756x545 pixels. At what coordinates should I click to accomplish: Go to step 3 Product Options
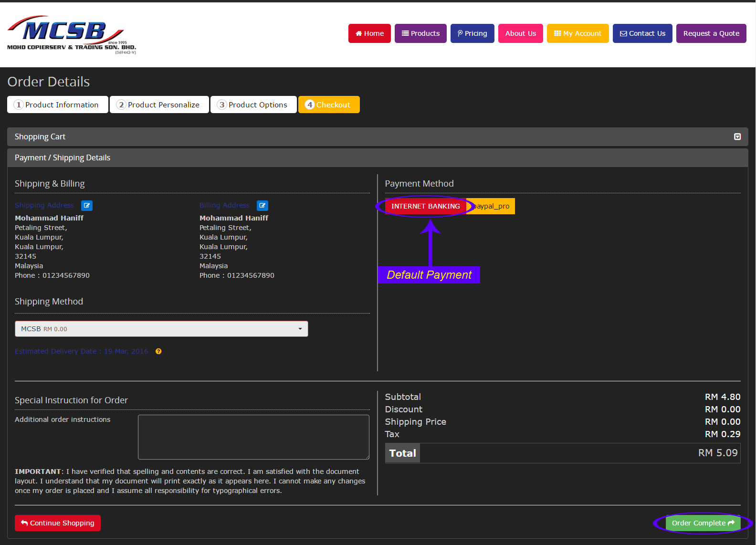(253, 105)
